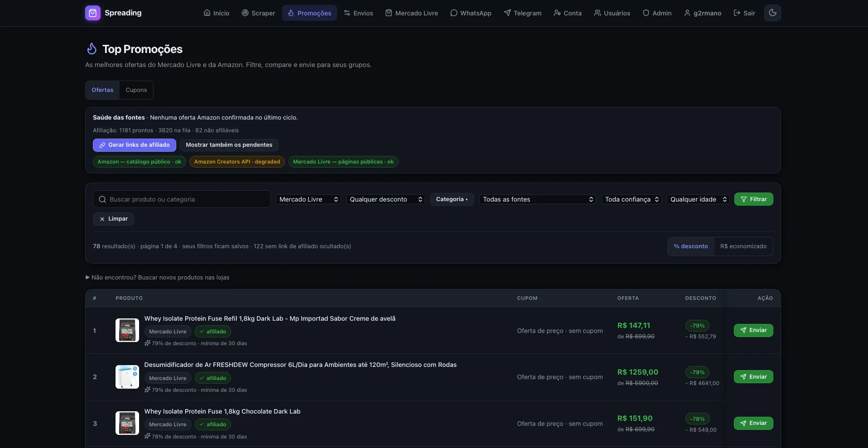
Task: Open Whey Isolate Fuse Chocolate title
Action: click(222, 411)
